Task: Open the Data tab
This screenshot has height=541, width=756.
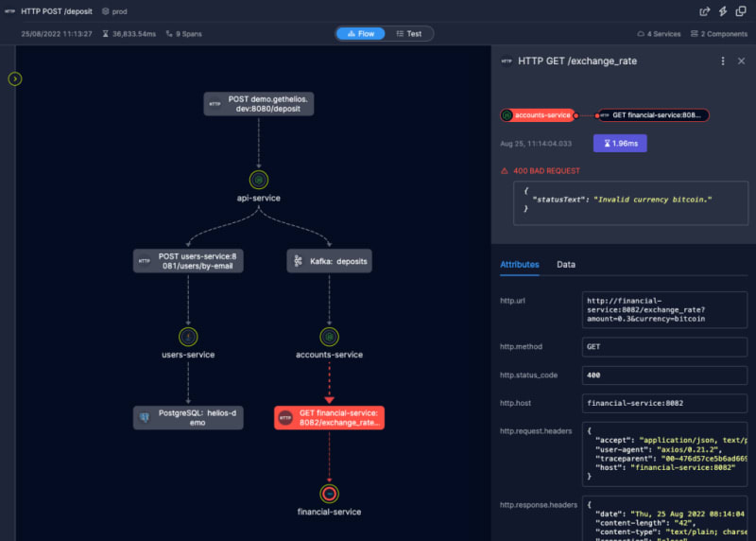Action: 565,265
